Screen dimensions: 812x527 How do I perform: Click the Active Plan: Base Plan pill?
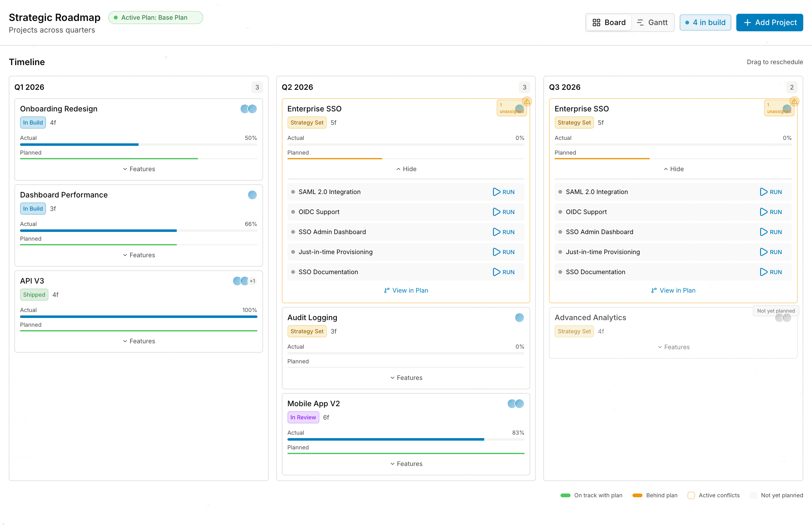pyautogui.click(x=155, y=18)
